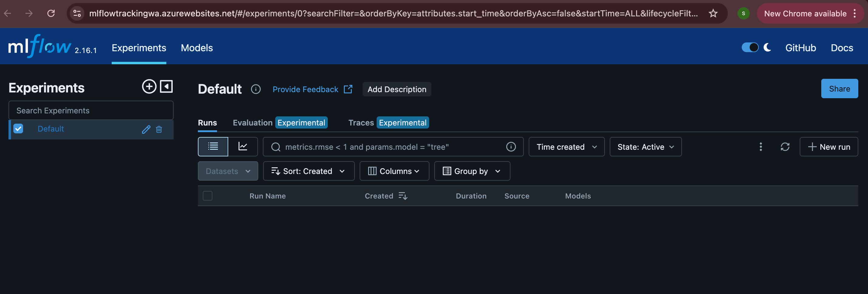Open the three-dot overflow menu by refresh
Viewport: 868px width, 294px height.
(x=761, y=147)
